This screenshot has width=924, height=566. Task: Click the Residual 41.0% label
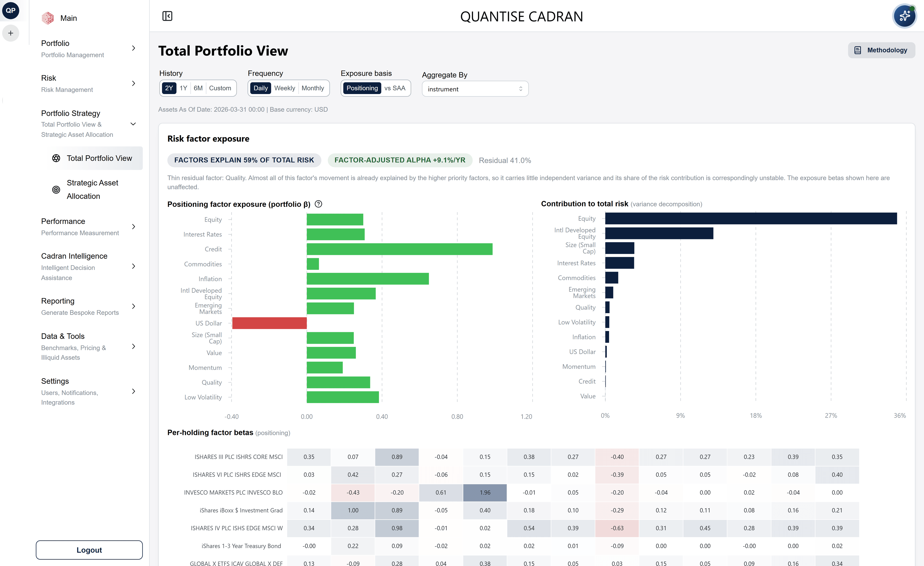pos(505,160)
